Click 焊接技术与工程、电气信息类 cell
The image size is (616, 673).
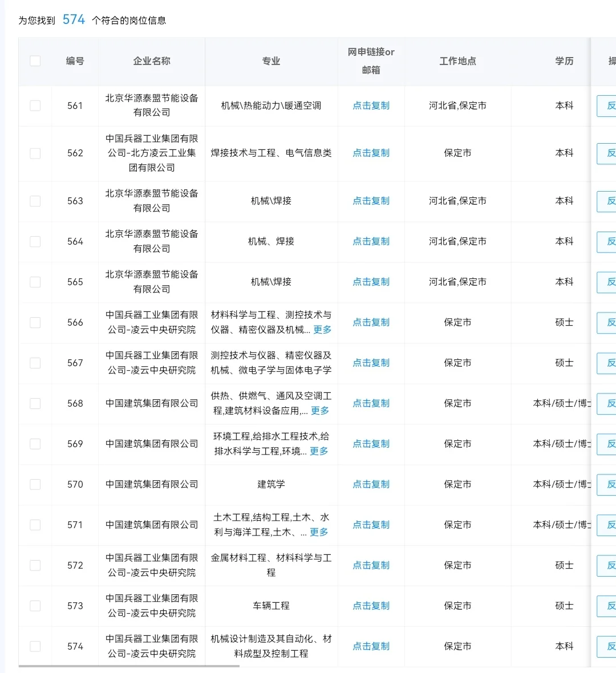[271, 153]
